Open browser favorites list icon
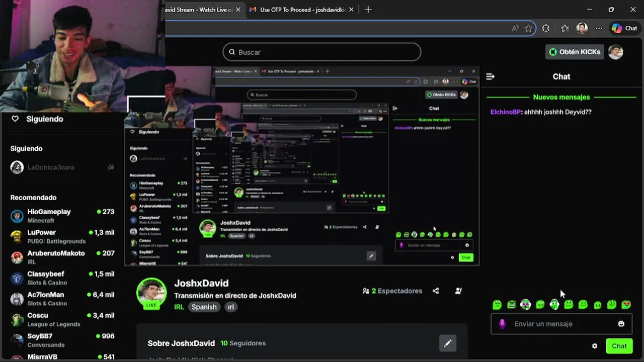 coord(565,29)
